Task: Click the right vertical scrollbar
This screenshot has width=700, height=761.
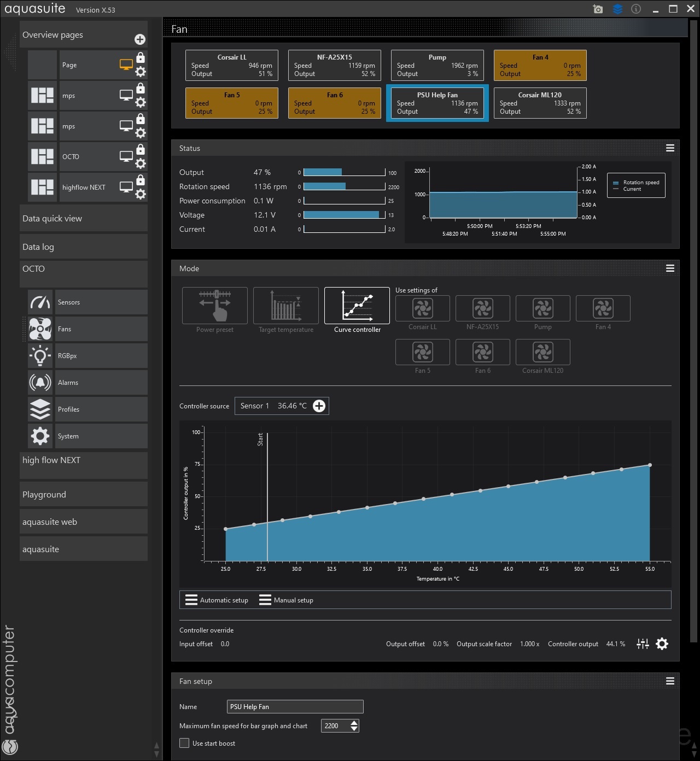Action: (695, 332)
